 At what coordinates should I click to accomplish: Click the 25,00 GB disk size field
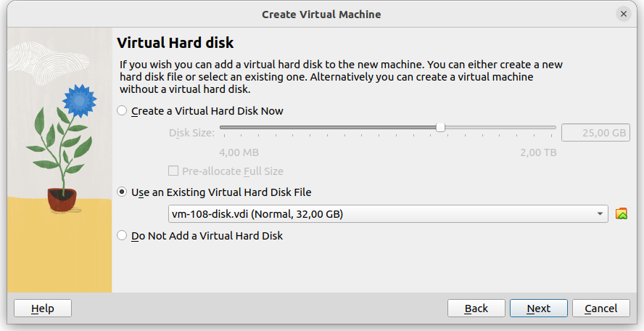[x=595, y=134]
